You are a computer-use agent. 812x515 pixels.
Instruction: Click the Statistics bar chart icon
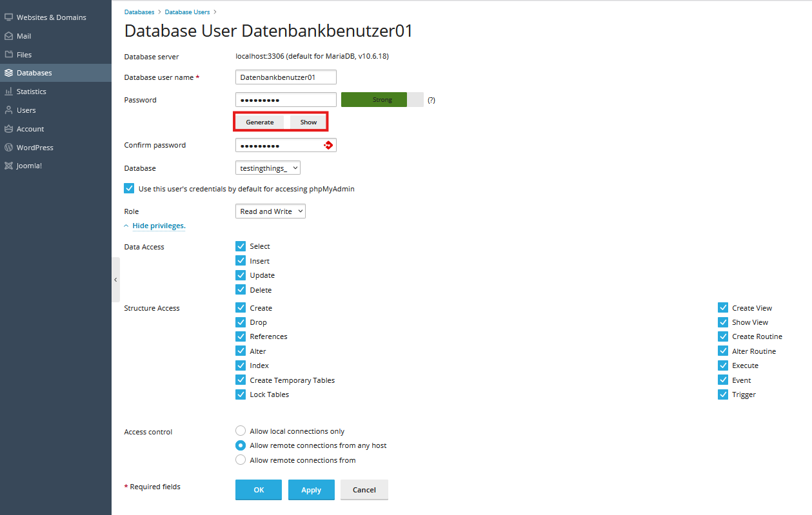[9, 92]
